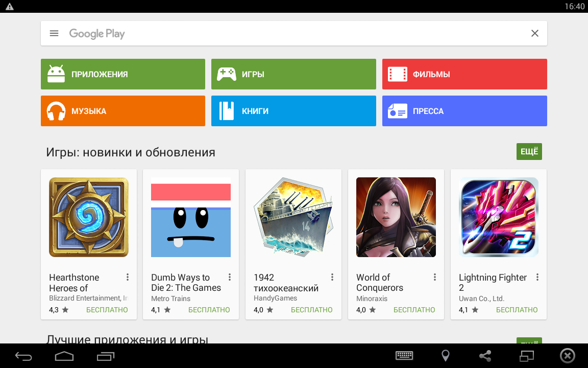Click БЕСПЛАТНО on the 1942 card
This screenshot has width=588, height=368.
pyautogui.click(x=312, y=310)
